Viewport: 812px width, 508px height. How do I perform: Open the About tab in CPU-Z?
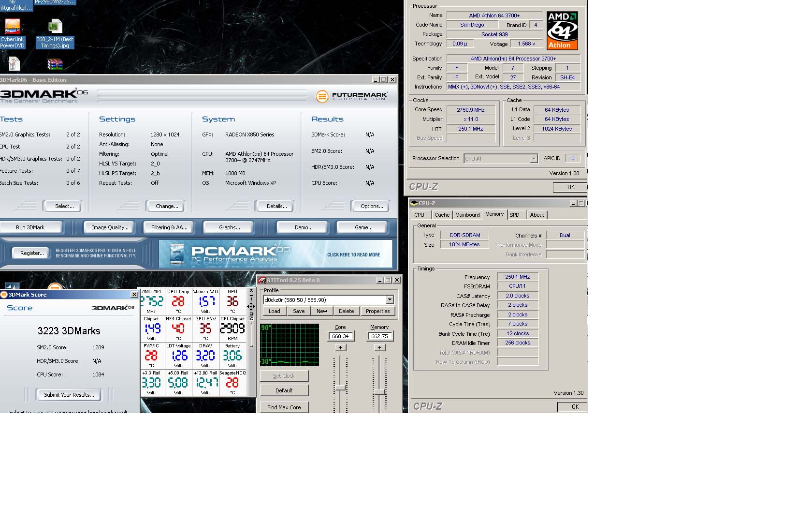click(537, 215)
